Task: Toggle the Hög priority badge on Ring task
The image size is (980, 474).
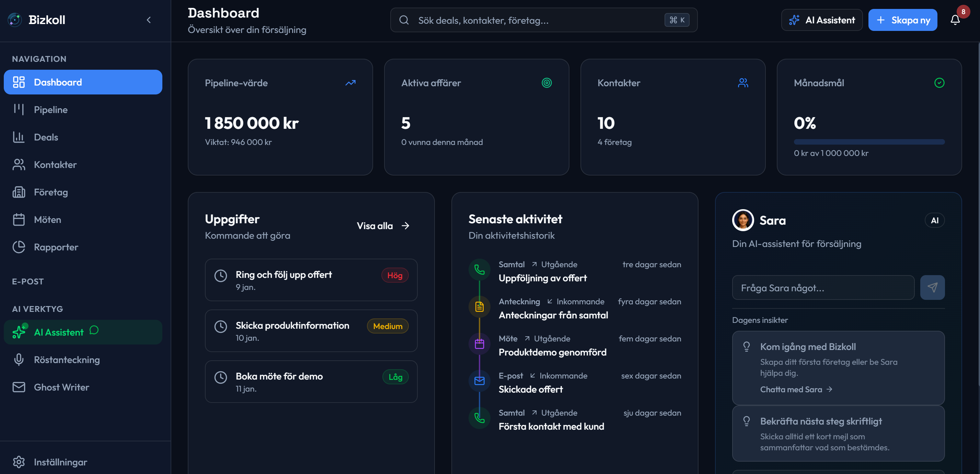Action: tap(394, 275)
